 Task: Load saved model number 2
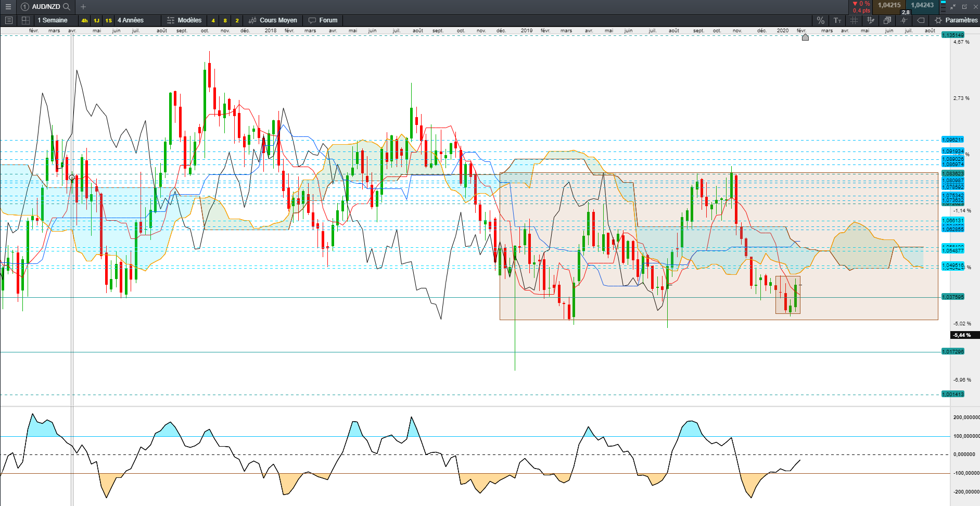(x=237, y=21)
